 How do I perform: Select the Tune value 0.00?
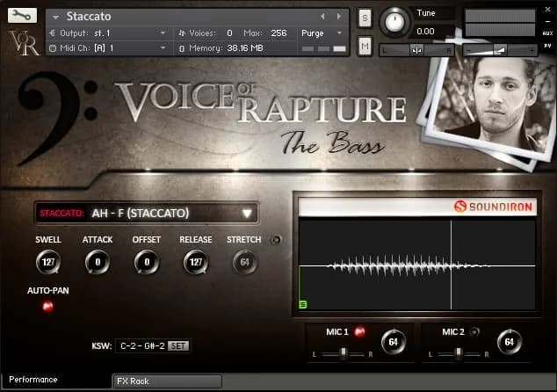[x=425, y=32]
